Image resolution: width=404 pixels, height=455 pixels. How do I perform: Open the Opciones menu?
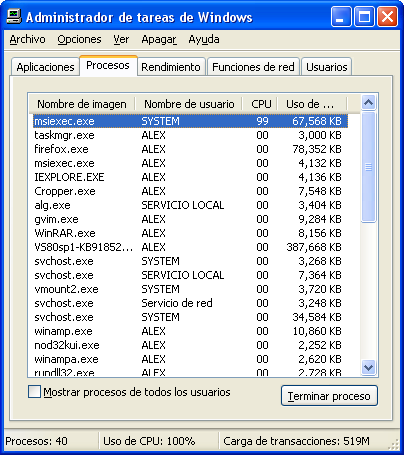(79, 39)
